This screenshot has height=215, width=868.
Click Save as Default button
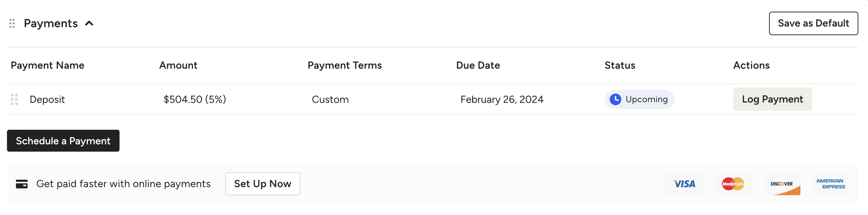[813, 24]
